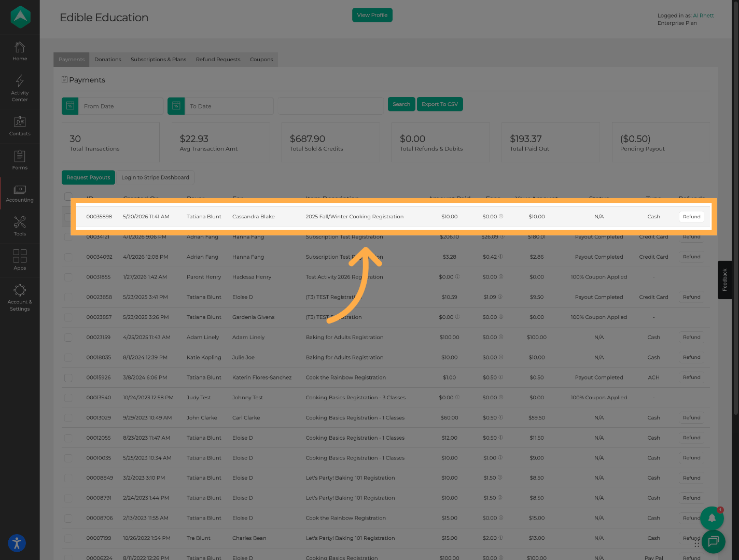The width and height of the screenshot is (739, 560).
Task: Switch to the Donations tab
Action: tap(107, 59)
